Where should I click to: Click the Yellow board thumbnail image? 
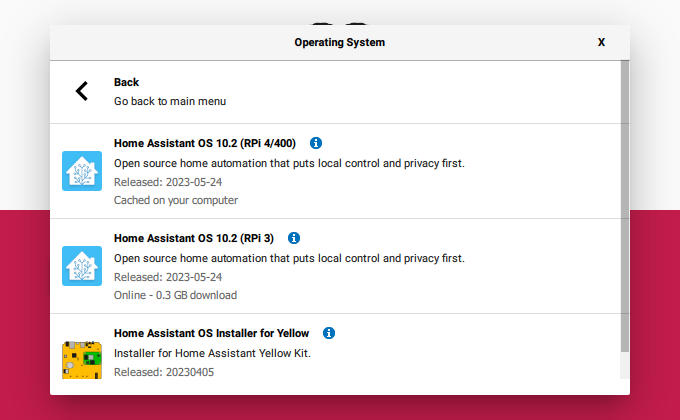coord(82,360)
